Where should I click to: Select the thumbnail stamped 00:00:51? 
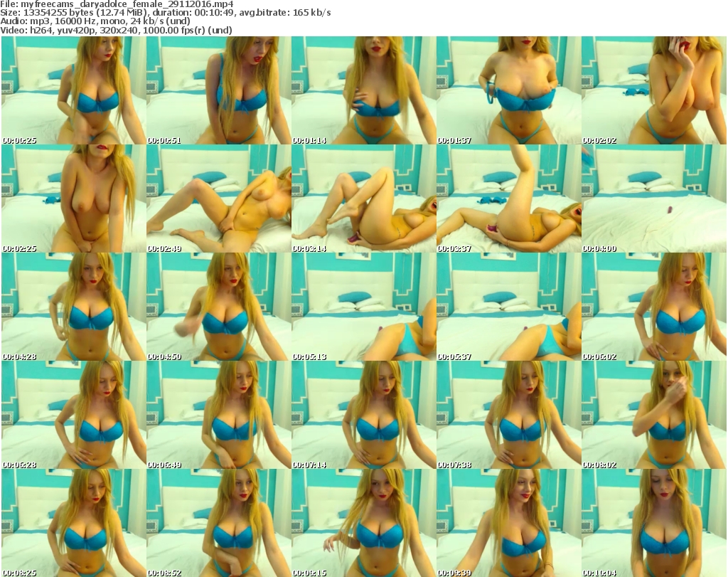(x=219, y=90)
